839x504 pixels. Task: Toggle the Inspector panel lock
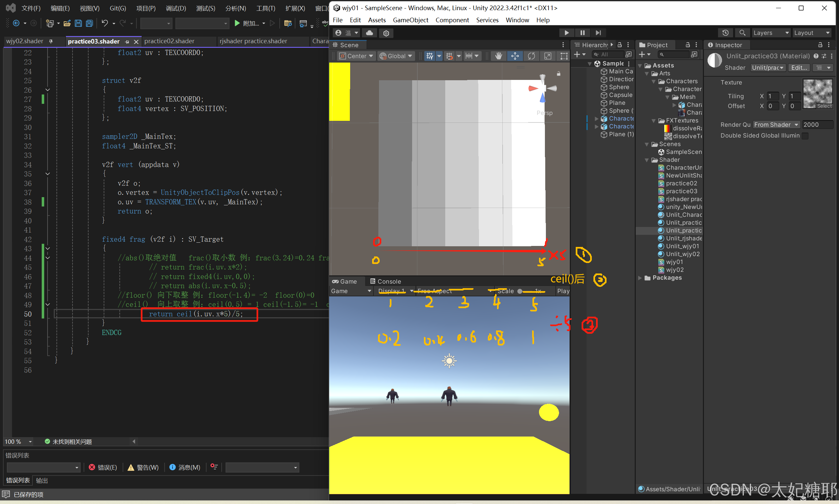tap(820, 45)
